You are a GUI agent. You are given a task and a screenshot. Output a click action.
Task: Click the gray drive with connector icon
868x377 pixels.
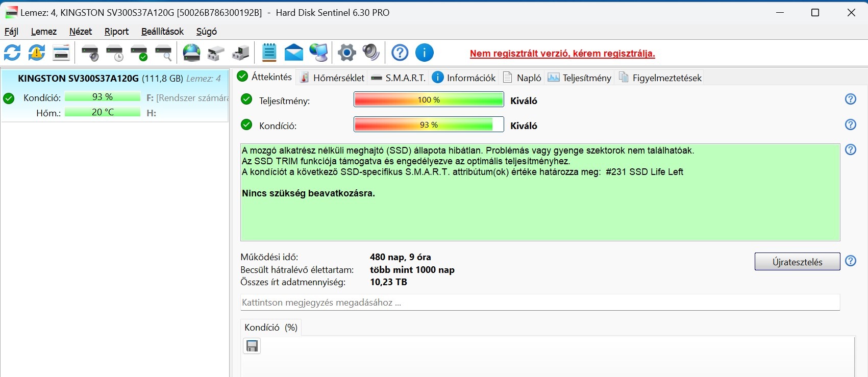click(216, 53)
